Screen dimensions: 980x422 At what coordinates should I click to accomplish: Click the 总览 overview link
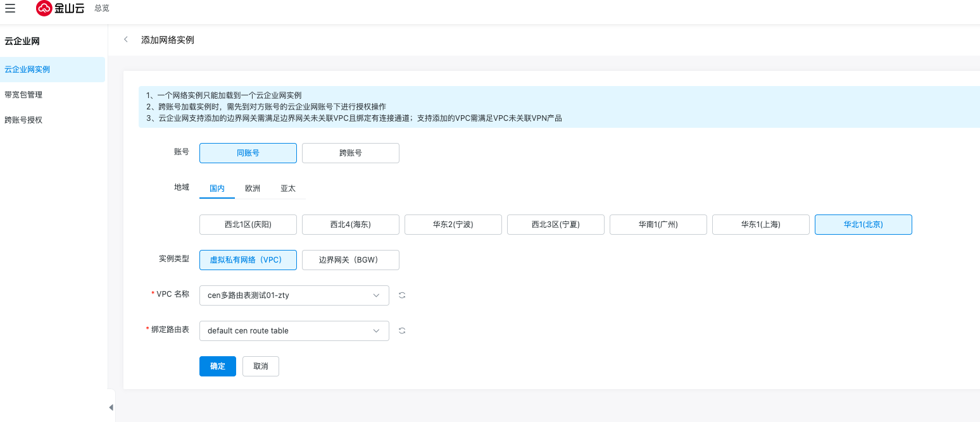coord(101,8)
